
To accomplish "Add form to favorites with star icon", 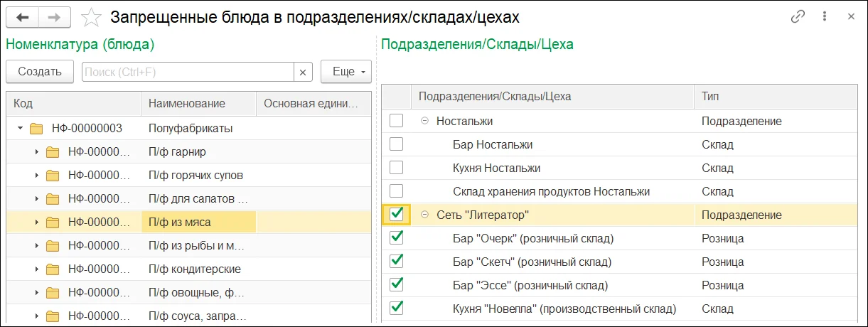I will [91, 17].
